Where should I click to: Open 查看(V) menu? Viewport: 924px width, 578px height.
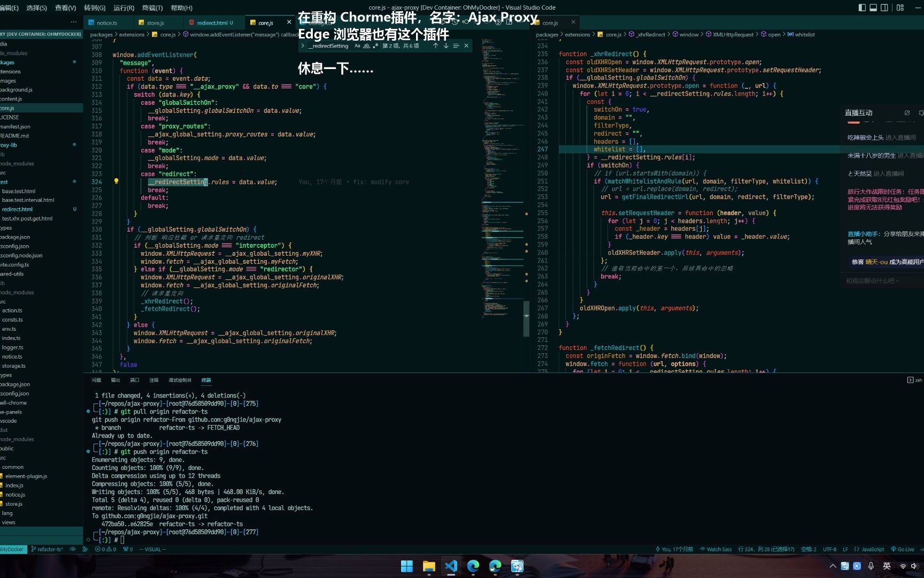coord(65,7)
